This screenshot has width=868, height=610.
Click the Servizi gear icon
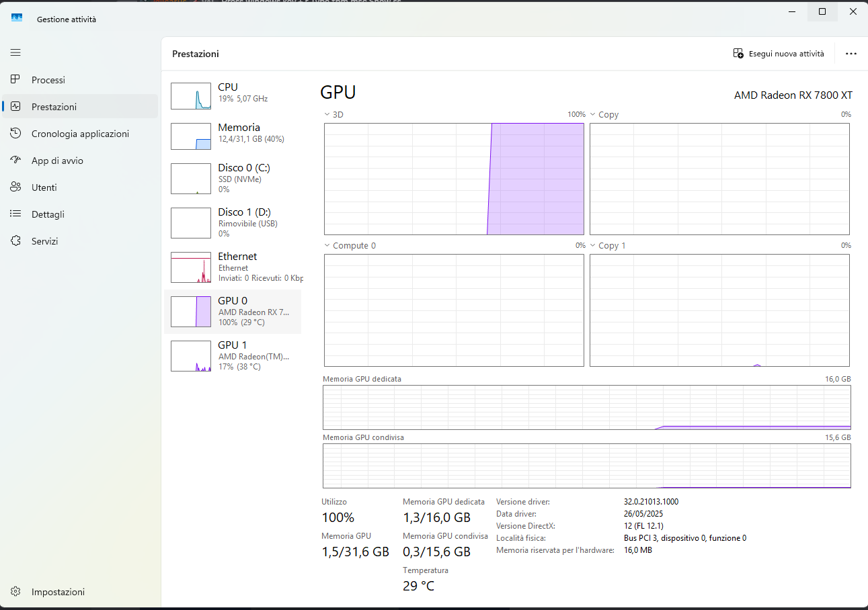[x=15, y=241]
